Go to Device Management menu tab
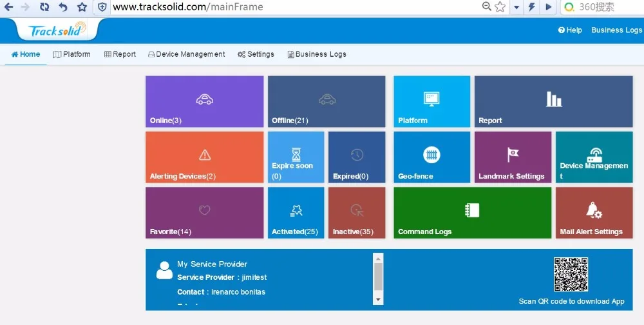This screenshot has width=644, height=325. (187, 54)
